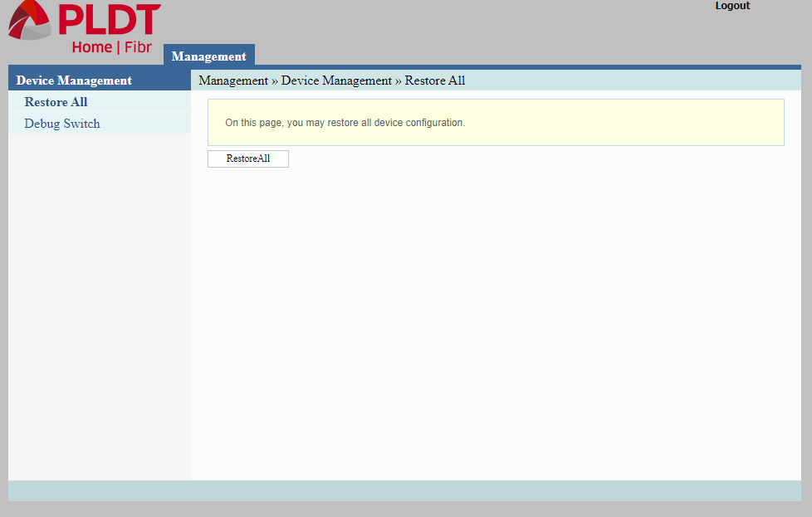Click Restore All in the breadcrumb path
Screen dimensions: 812x517
(434, 80)
